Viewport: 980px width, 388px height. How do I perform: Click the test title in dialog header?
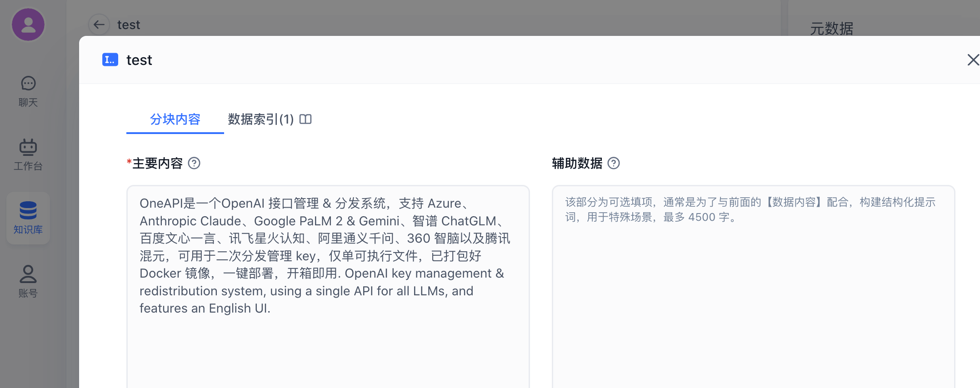pos(139,60)
